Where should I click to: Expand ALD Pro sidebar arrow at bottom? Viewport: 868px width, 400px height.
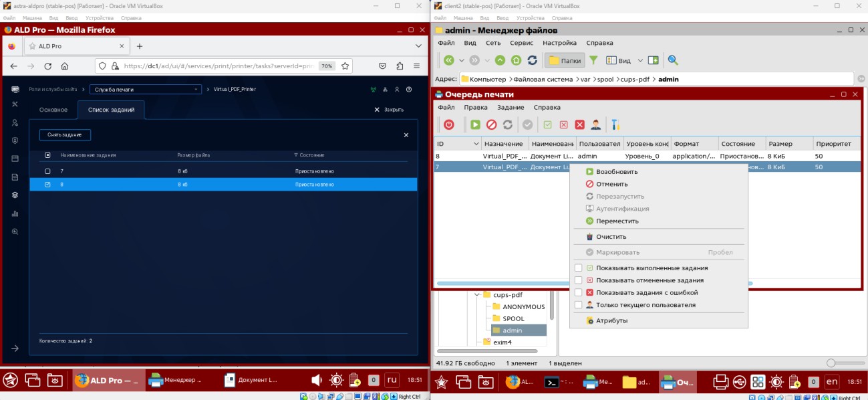[x=15, y=348]
